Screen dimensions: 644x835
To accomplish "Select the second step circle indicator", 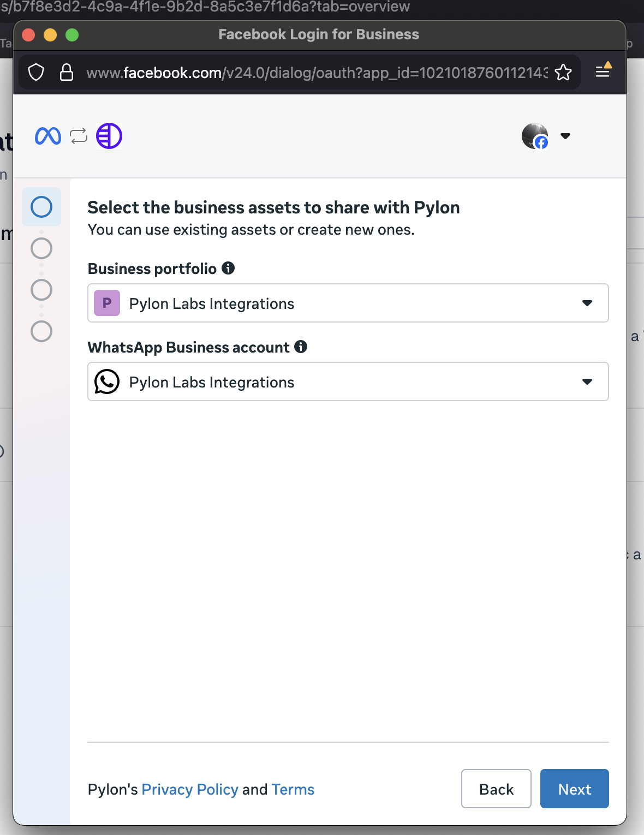I will point(41,248).
